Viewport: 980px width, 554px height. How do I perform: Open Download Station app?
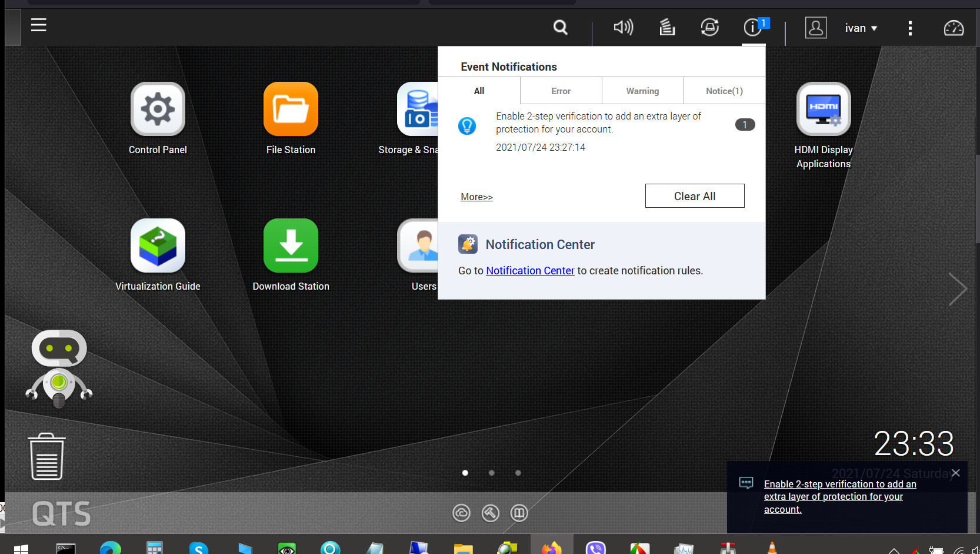coord(291,246)
